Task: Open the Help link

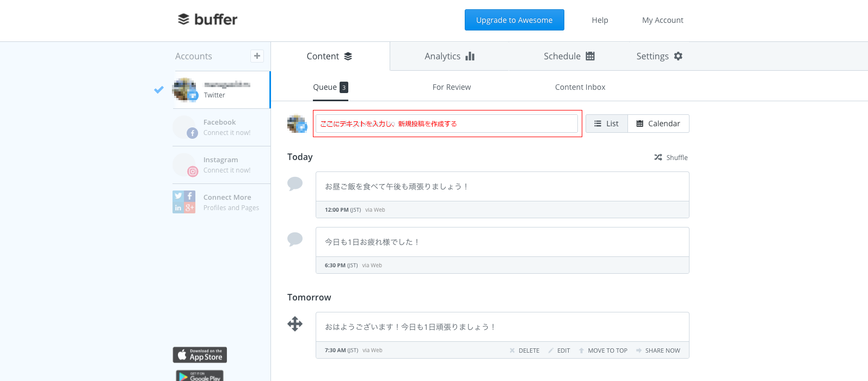Action: [x=600, y=20]
